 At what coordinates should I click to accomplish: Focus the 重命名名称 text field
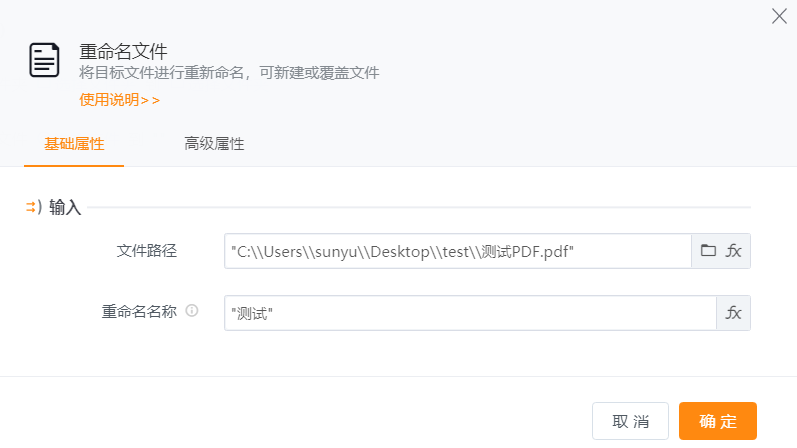point(470,313)
